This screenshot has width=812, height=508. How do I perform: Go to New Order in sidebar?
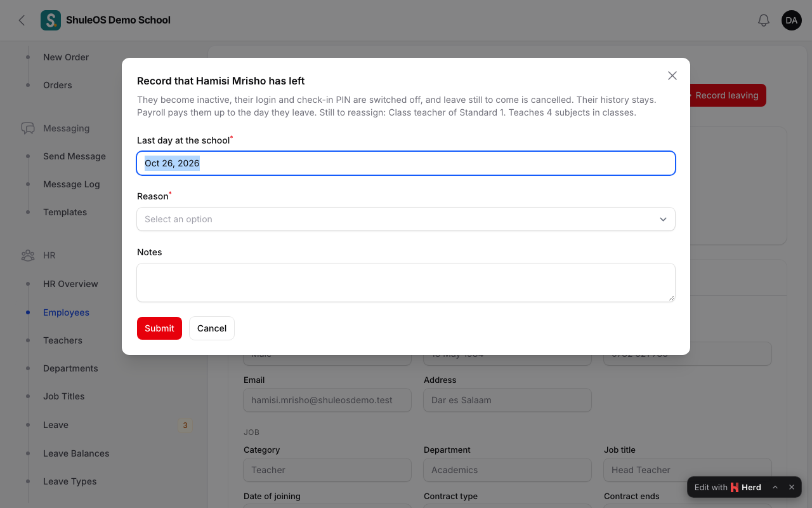(x=66, y=57)
